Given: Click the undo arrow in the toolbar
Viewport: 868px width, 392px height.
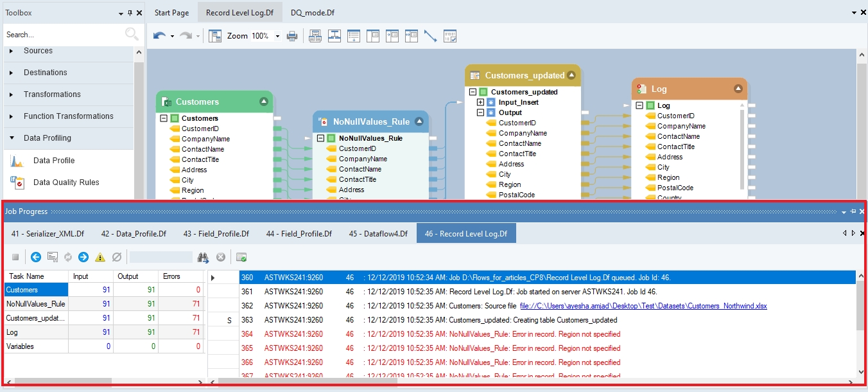Looking at the screenshot, I should (x=159, y=36).
